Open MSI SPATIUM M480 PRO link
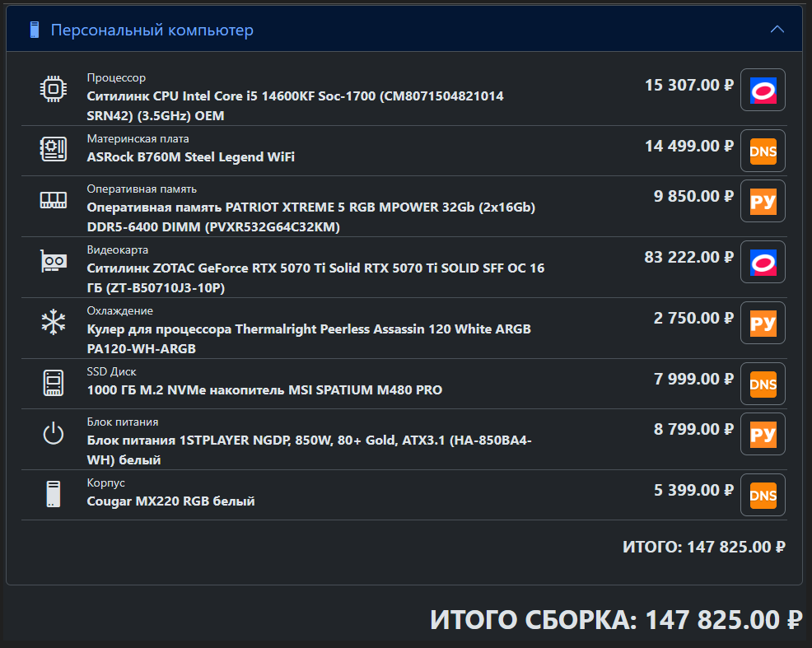The width and height of the screenshot is (812, 648). pos(264,389)
